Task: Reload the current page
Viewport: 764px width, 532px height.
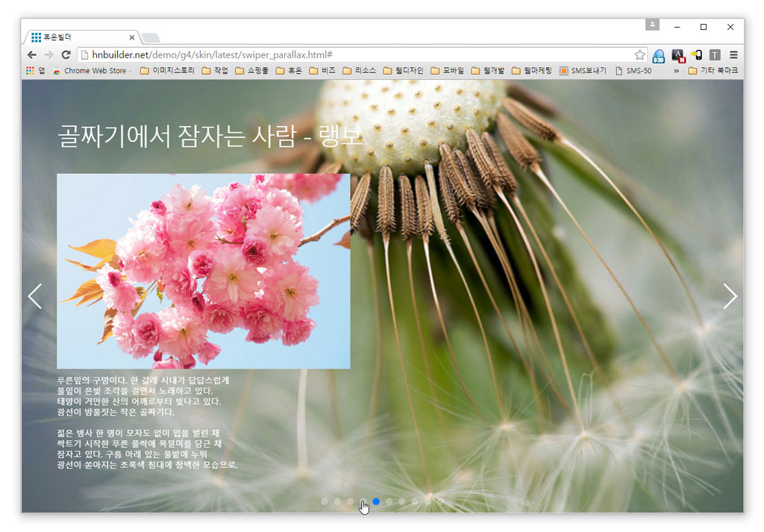Action: point(66,55)
